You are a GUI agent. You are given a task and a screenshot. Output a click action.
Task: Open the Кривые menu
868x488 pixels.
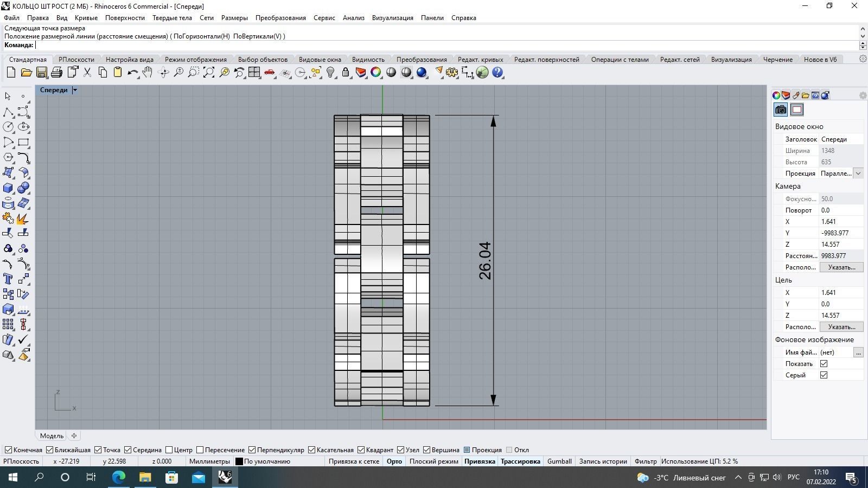click(x=86, y=17)
